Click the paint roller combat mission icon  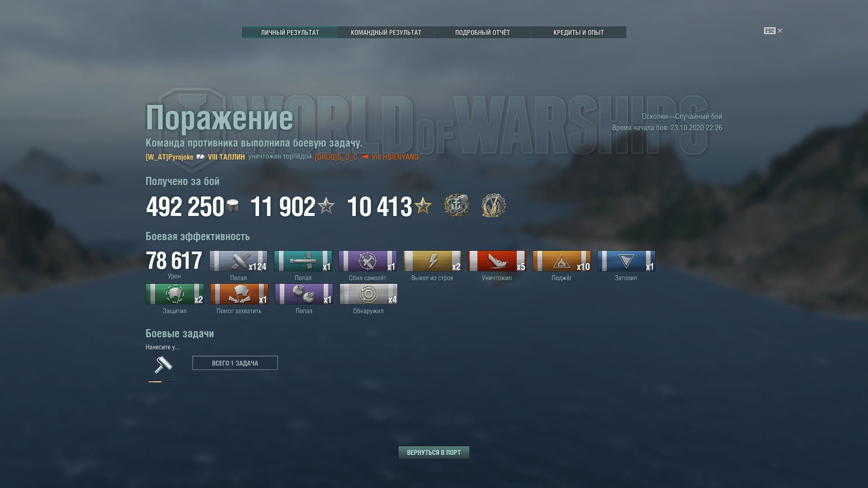click(163, 365)
